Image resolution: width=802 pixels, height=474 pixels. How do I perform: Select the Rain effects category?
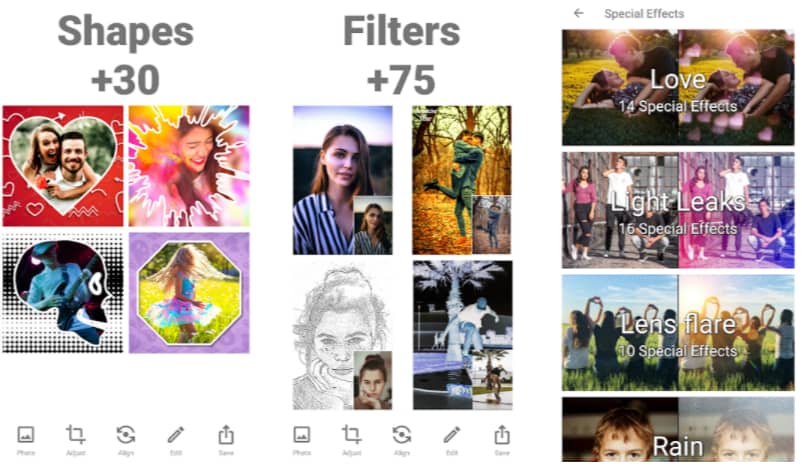click(678, 430)
